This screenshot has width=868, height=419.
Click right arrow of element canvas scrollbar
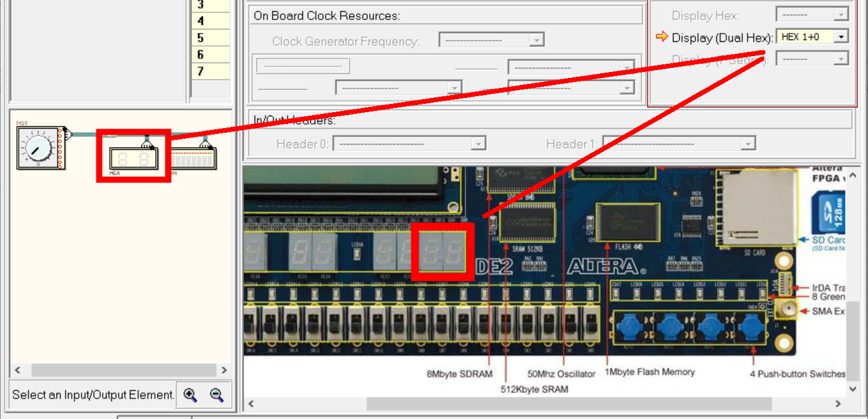click(x=224, y=370)
